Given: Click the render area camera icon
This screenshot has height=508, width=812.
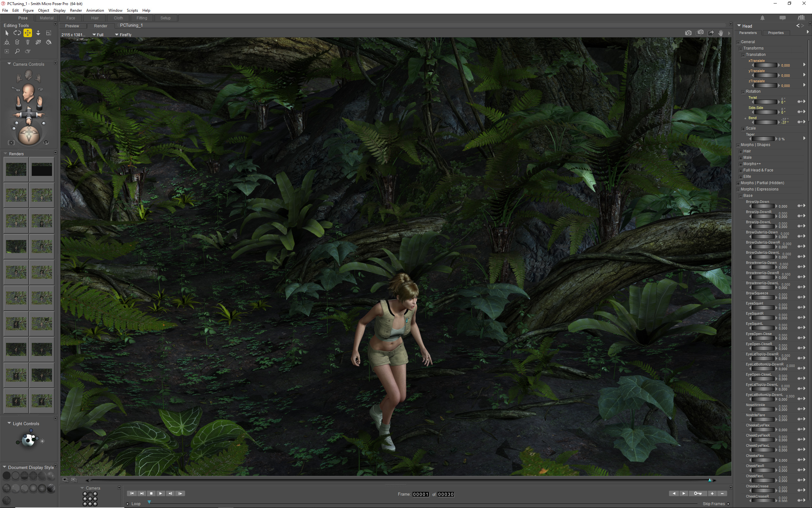Looking at the screenshot, I should coord(700,33).
